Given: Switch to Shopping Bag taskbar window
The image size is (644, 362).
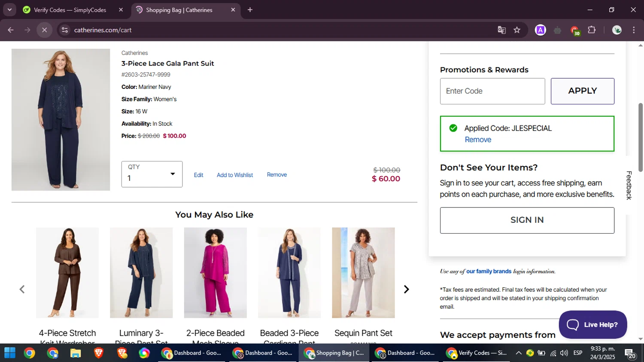Looking at the screenshot, I should click(x=334, y=353).
